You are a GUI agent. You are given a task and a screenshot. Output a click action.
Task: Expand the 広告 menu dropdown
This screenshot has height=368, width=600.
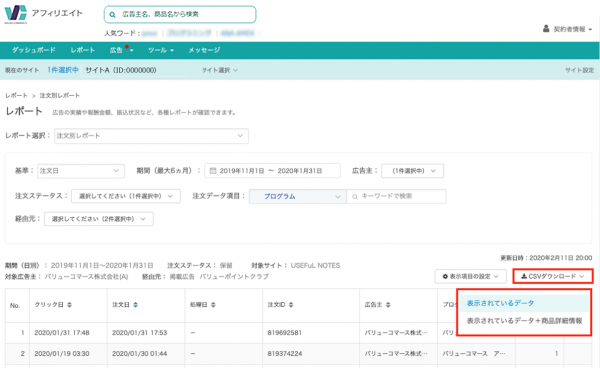pyautogui.click(x=121, y=50)
